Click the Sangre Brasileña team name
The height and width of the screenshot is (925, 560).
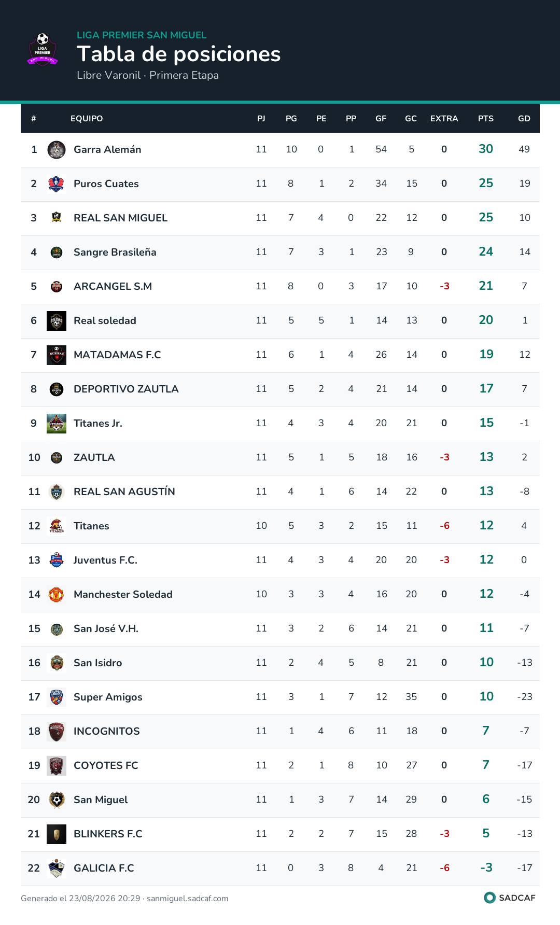[x=115, y=252]
